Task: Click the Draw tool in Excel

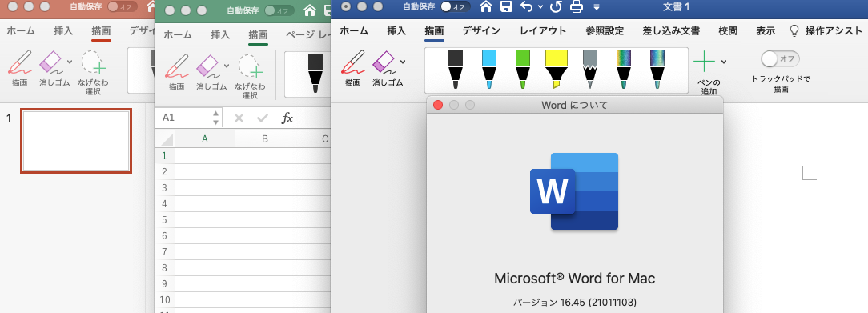Action: pos(177,72)
